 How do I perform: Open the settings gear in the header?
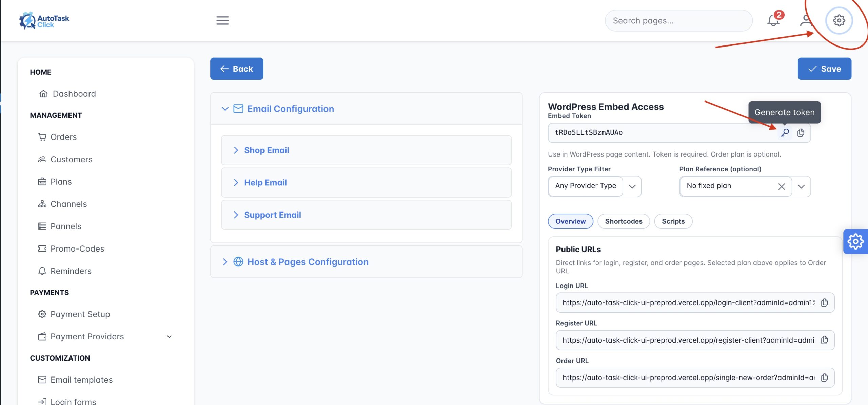pyautogui.click(x=839, y=20)
